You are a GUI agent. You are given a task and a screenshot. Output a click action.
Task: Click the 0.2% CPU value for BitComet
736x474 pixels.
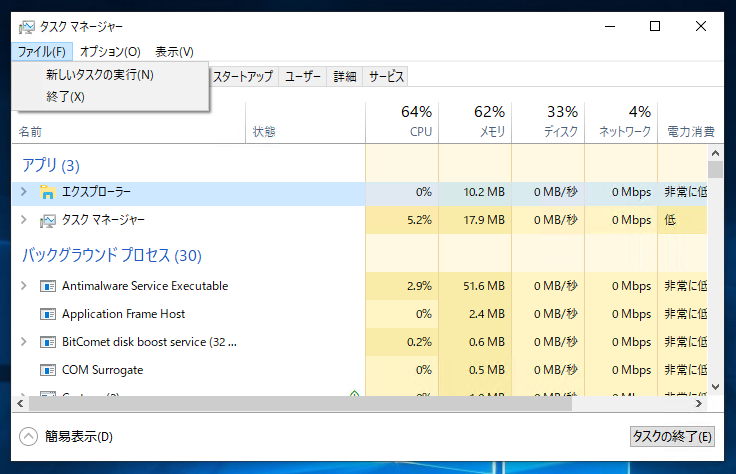(x=419, y=342)
